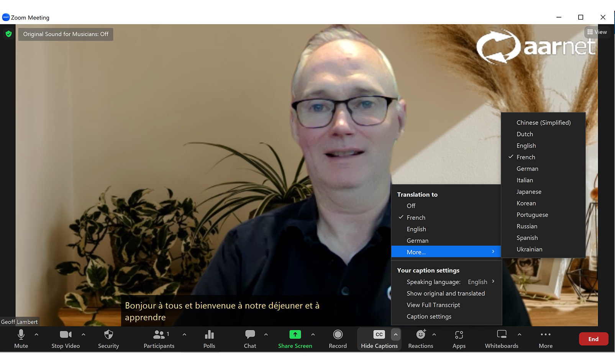Start recording the meeting

[x=338, y=339]
